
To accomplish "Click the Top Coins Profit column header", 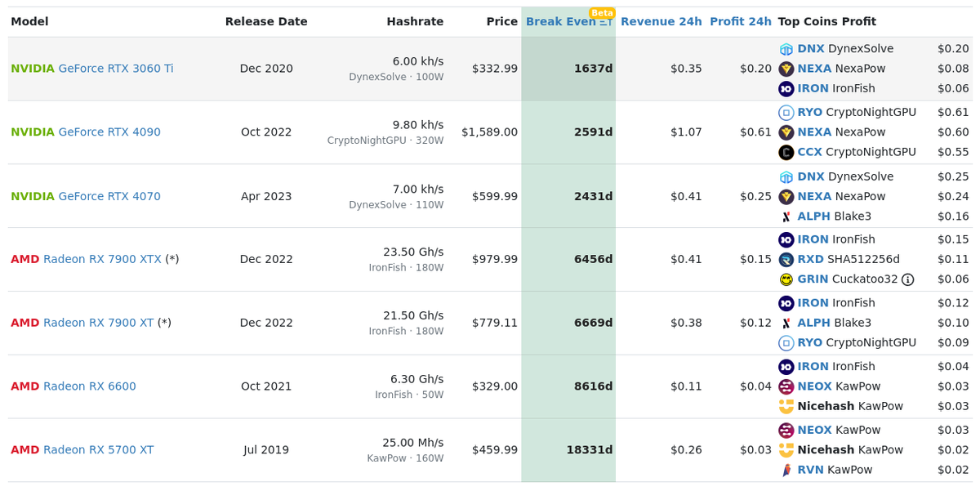I will (x=827, y=22).
